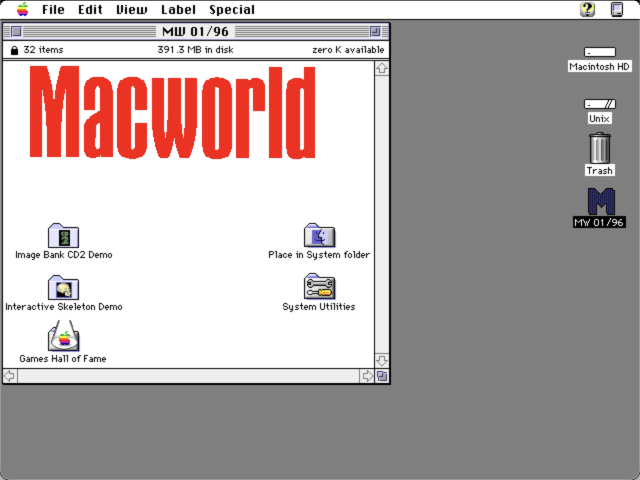
Task: Click the '32 items' text
Action: [x=43, y=50]
